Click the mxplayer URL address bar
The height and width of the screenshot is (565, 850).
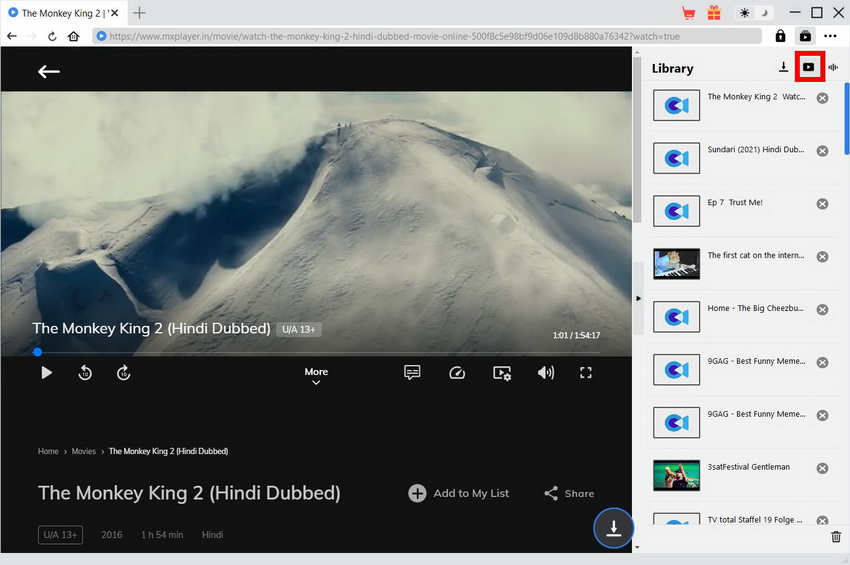(x=427, y=36)
